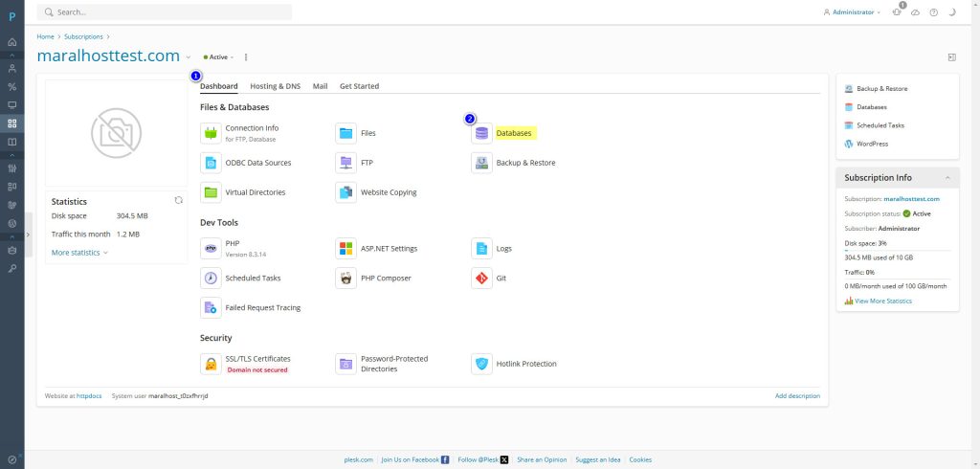980x469 pixels.
Task: Open Scheduled Tasks under Dev Tools
Action: (x=253, y=278)
